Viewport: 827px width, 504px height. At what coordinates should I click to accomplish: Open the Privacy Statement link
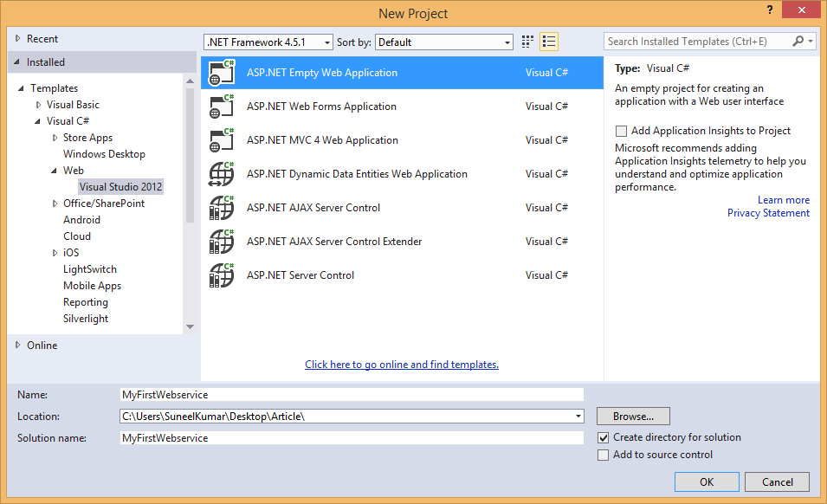click(x=768, y=212)
